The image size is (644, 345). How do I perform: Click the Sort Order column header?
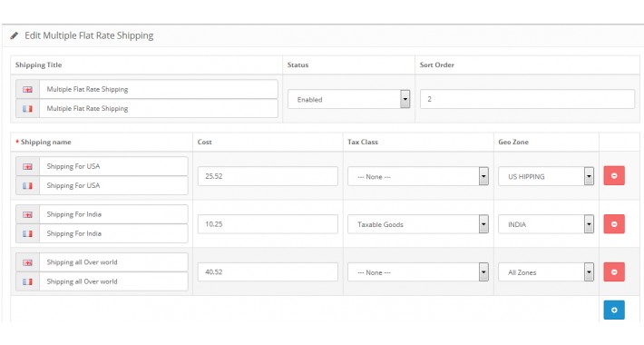pyautogui.click(x=437, y=65)
